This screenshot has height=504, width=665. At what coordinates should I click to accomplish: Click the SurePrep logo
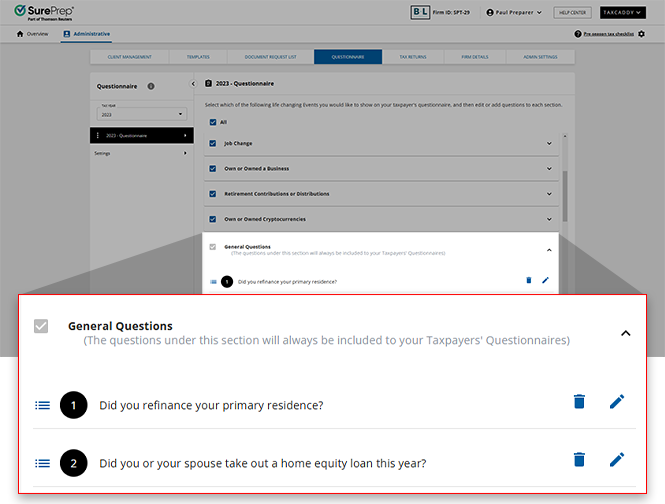tap(44, 12)
